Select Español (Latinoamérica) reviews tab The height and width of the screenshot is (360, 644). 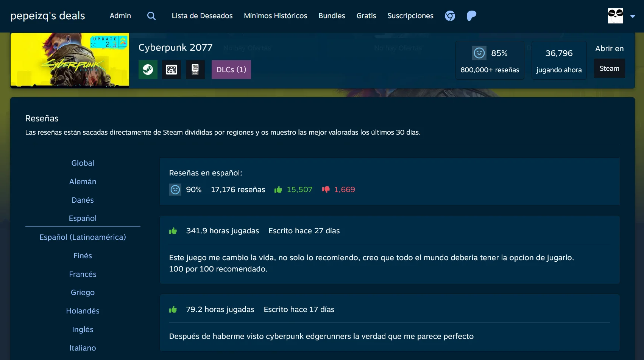coord(83,237)
